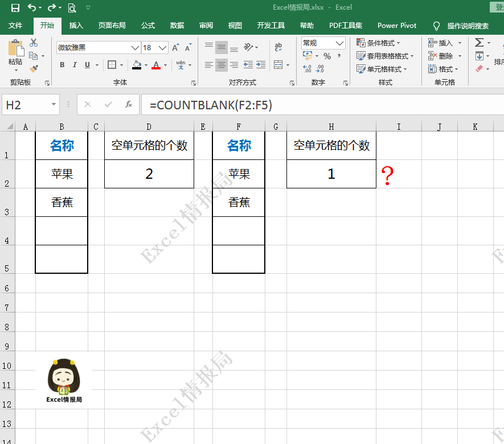504x444 pixels.
Task: Switch to the 插入 tab
Action: pyautogui.click(x=76, y=26)
